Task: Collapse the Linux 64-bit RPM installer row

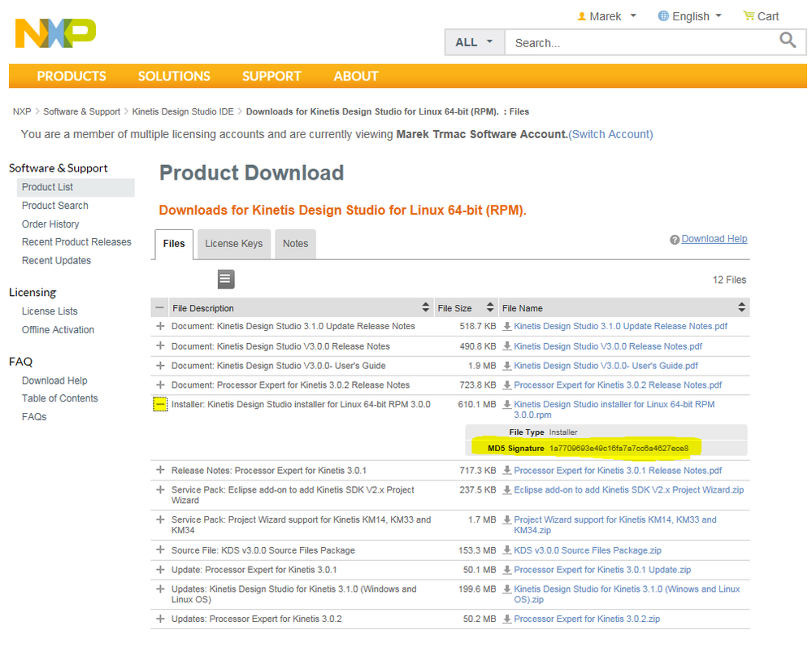Action: pyautogui.click(x=160, y=404)
